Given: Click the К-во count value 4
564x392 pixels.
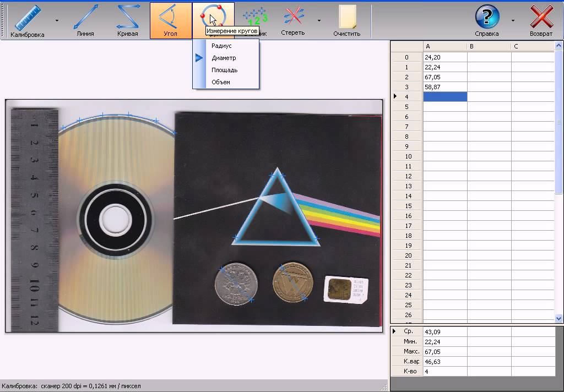Looking at the screenshot, I should pyautogui.click(x=445, y=372).
